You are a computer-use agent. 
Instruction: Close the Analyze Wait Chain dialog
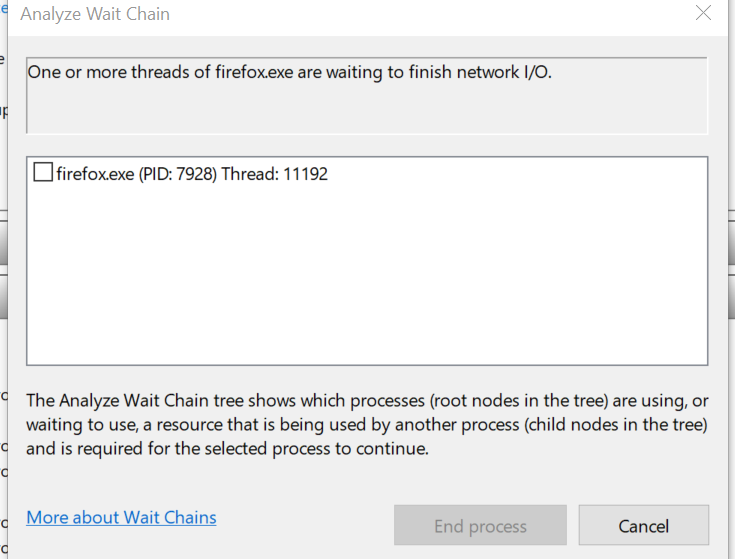[703, 14]
